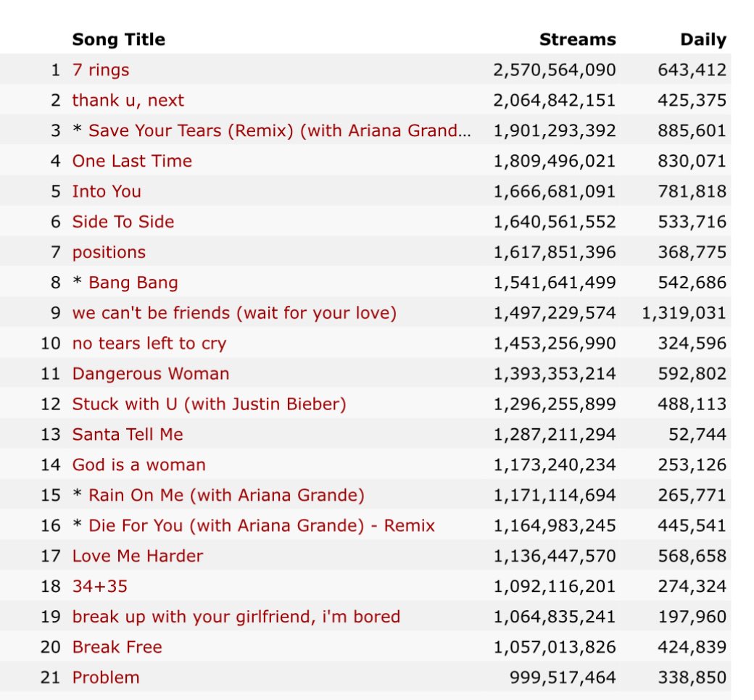Open the 'God is a woman' link
Screen dimensions: 754x700
point(138,465)
